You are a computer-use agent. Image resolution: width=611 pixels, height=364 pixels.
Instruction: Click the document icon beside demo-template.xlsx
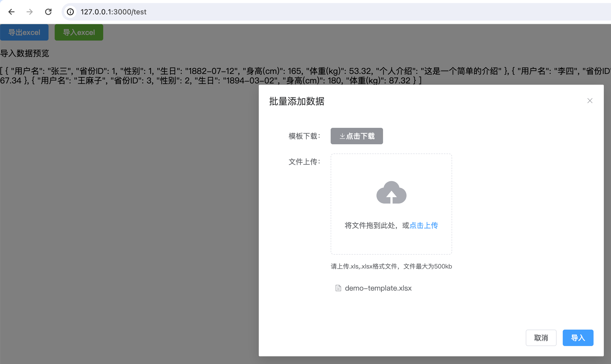click(338, 288)
